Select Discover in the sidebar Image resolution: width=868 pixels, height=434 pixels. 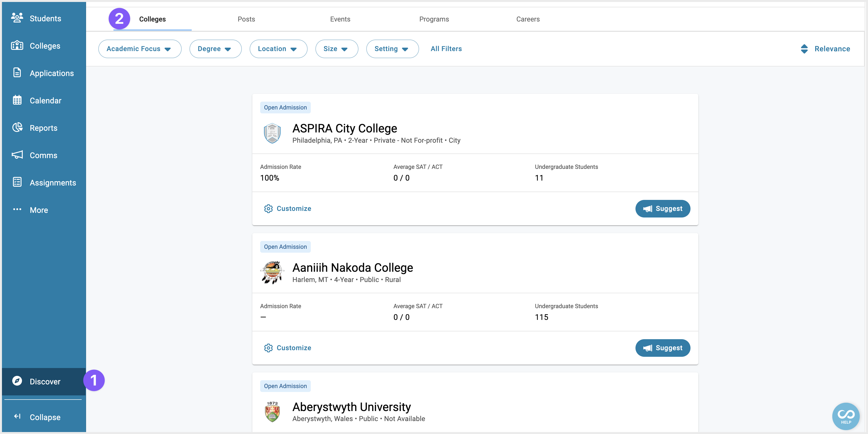coord(44,381)
